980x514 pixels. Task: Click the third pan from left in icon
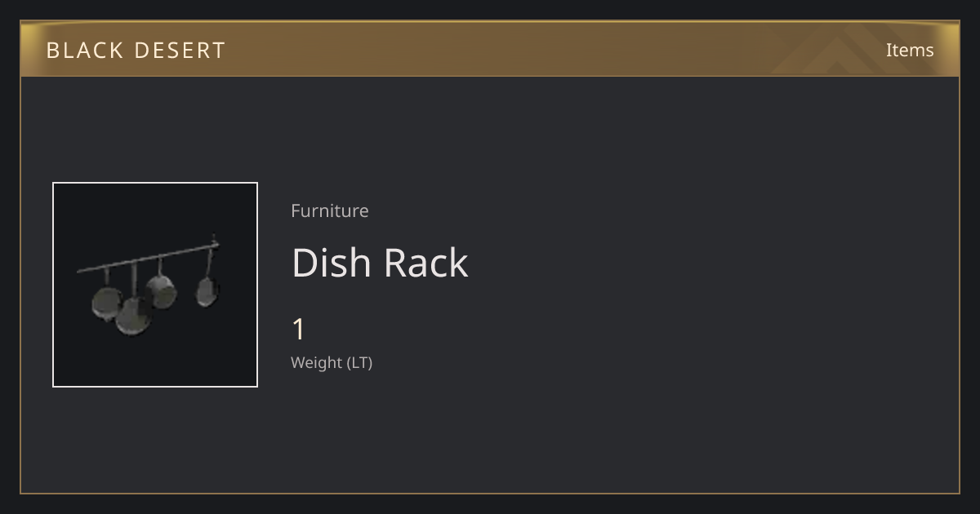coord(161,291)
